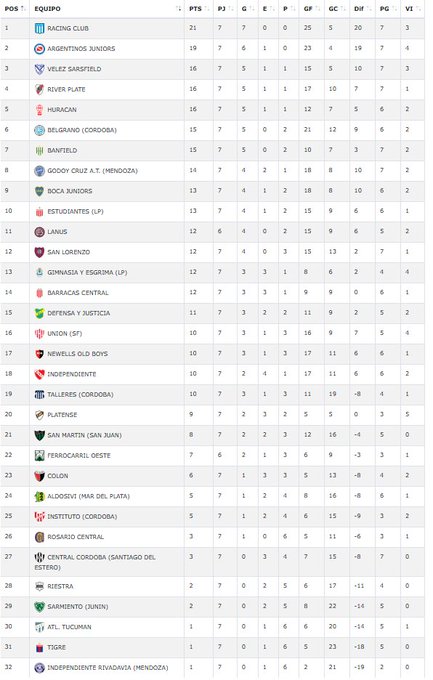433x680 pixels.
Task: Click the Boca Juniors crest icon
Action: click(39, 191)
